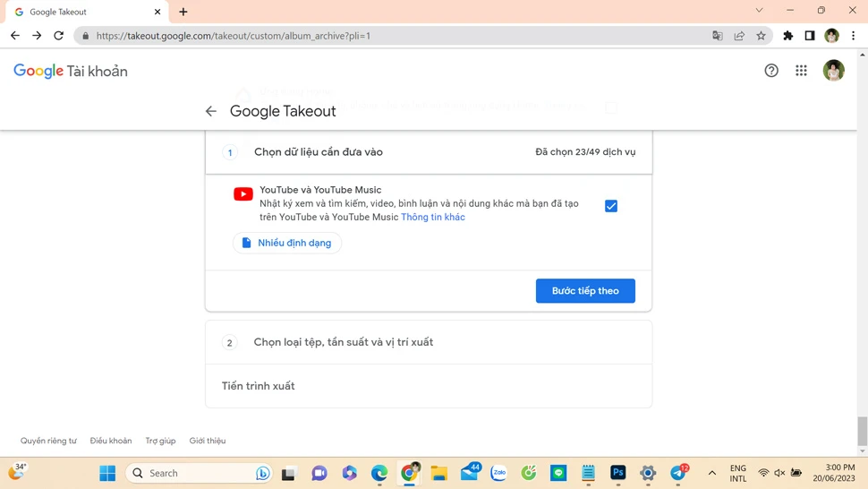This screenshot has width=868, height=489.
Task: Open the Quyền riêng tư footer link
Action: (48, 441)
